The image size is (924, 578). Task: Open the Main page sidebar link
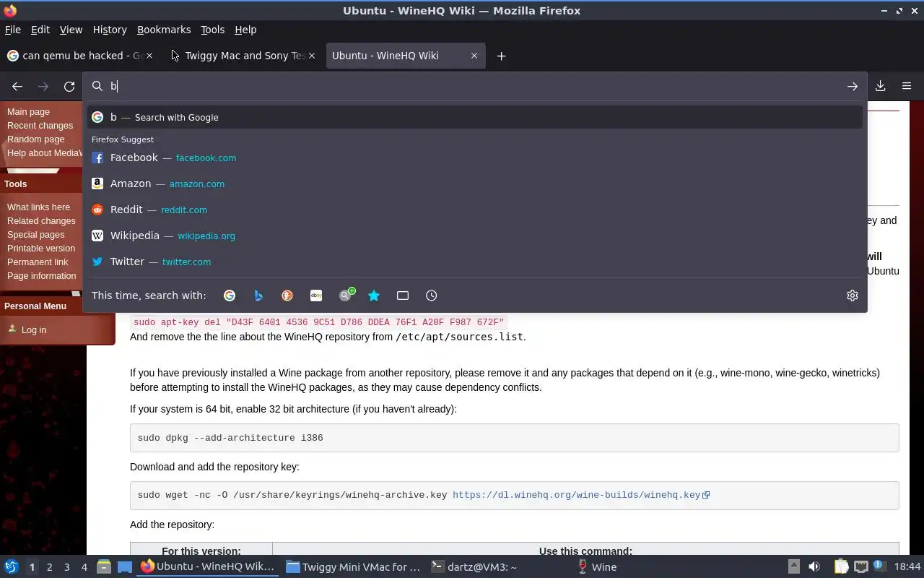[x=28, y=112]
